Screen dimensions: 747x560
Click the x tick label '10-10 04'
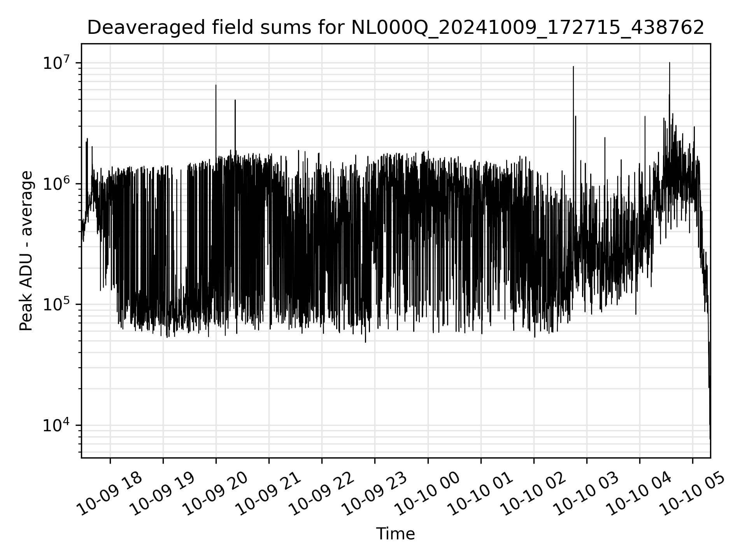tap(640, 493)
